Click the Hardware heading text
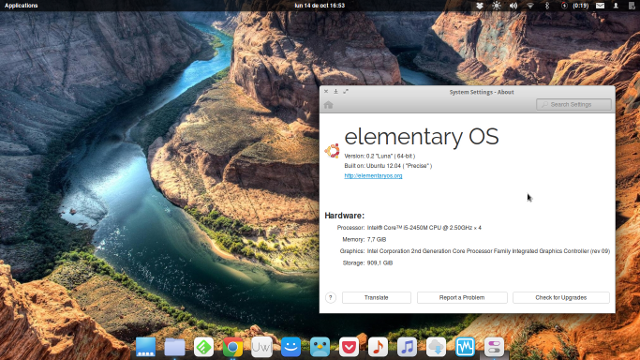The height and width of the screenshot is (360, 640). click(x=344, y=216)
